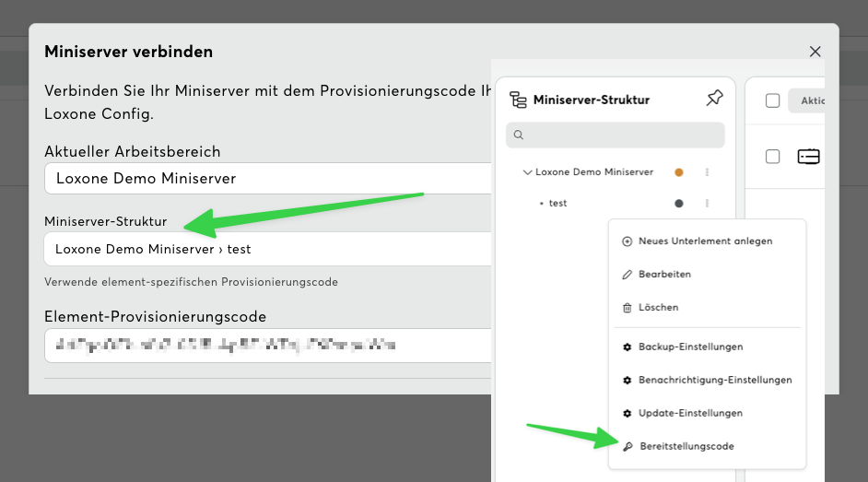The height and width of the screenshot is (482, 868).
Task: Click the pin icon in Miniserver-Struktur panel
Action: click(x=714, y=99)
